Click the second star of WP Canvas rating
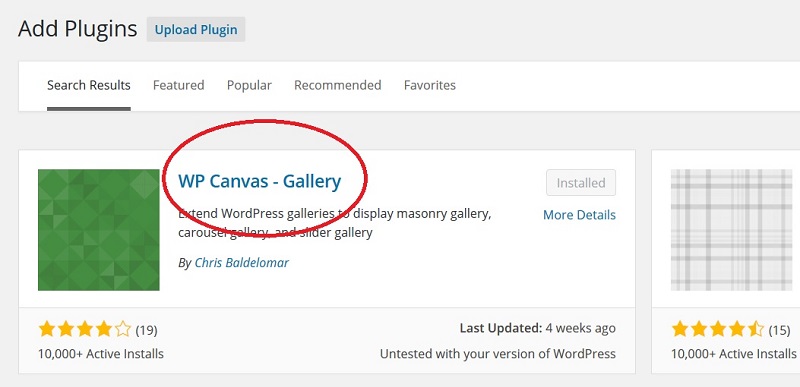Screen dimensions: 800x387 tap(66, 329)
